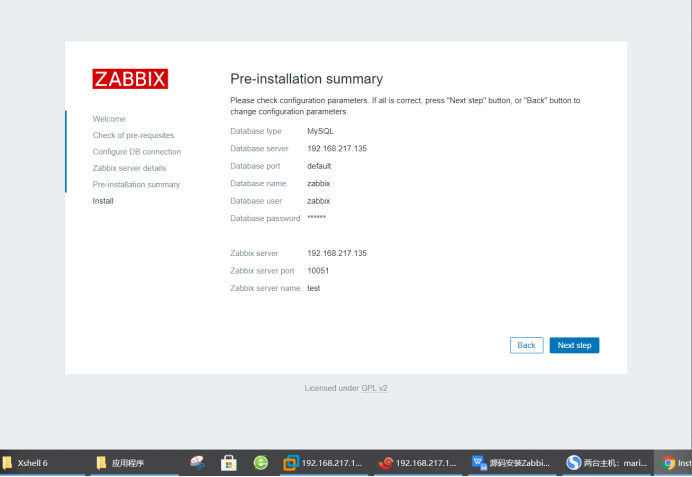Select Pre-installation summary in the sidebar
Image resolution: width=692 pixels, height=477 pixels.
[x=136, y=184]
